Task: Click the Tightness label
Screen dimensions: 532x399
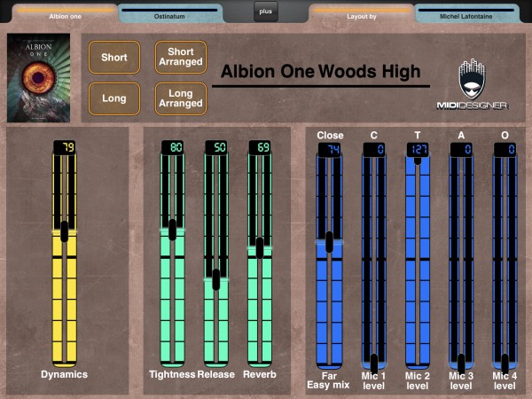Action: tap(172, 374)
